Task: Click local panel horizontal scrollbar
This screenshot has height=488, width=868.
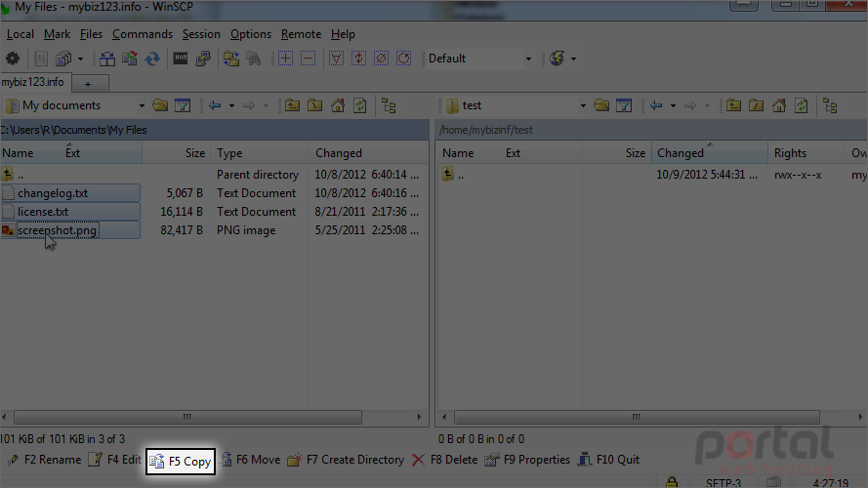Action: (187, 417)
